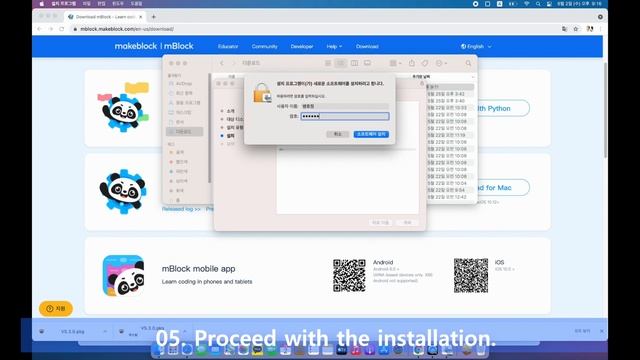640x360 pixels.
Task: Select the row with time 오전 11:19
Action: pyautogui.click(x=449, y=135)
